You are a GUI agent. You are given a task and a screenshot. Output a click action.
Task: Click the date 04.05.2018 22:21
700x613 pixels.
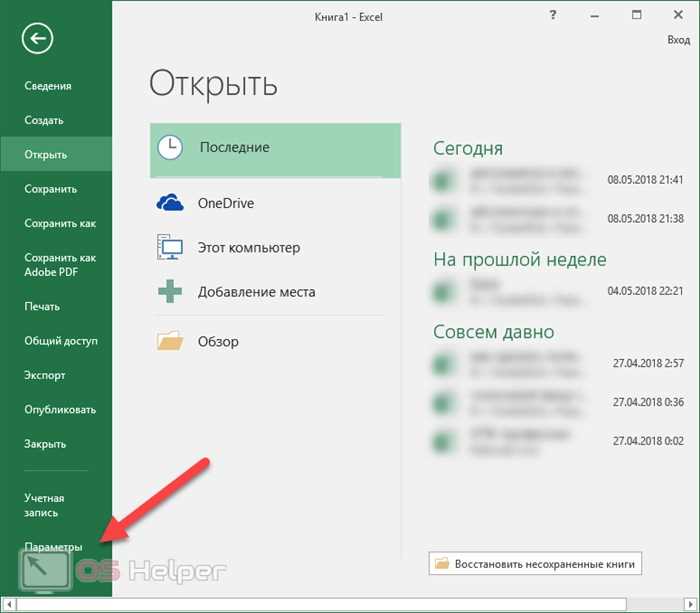[645, 291]
